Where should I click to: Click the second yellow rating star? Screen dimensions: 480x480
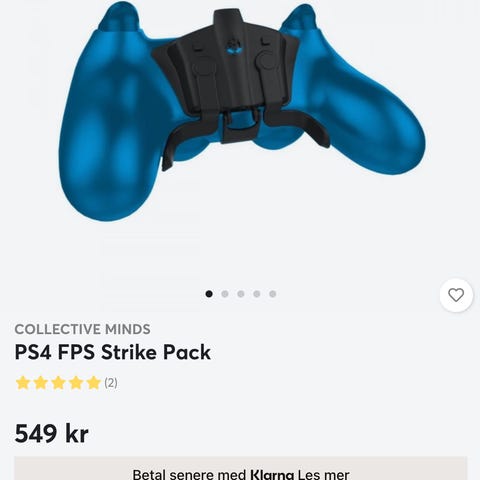(x=41, y=383)
